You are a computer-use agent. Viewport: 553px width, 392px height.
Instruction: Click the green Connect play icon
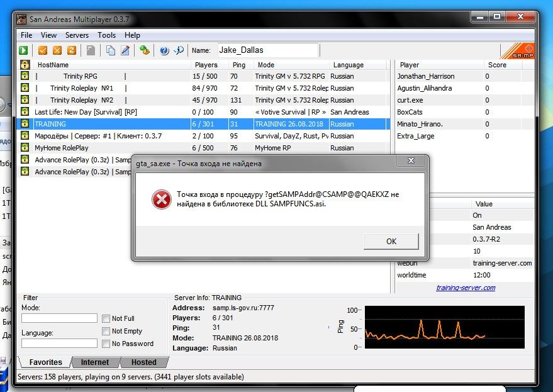[24, 50]
